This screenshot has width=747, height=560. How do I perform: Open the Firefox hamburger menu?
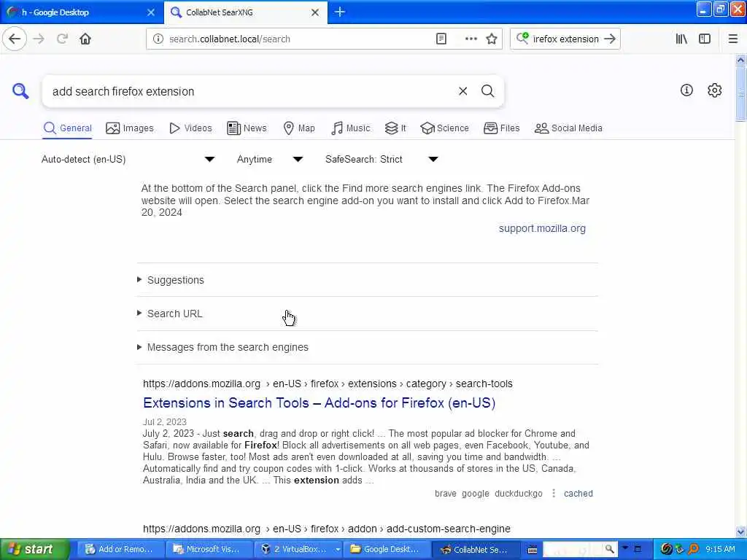coord(732,39)
